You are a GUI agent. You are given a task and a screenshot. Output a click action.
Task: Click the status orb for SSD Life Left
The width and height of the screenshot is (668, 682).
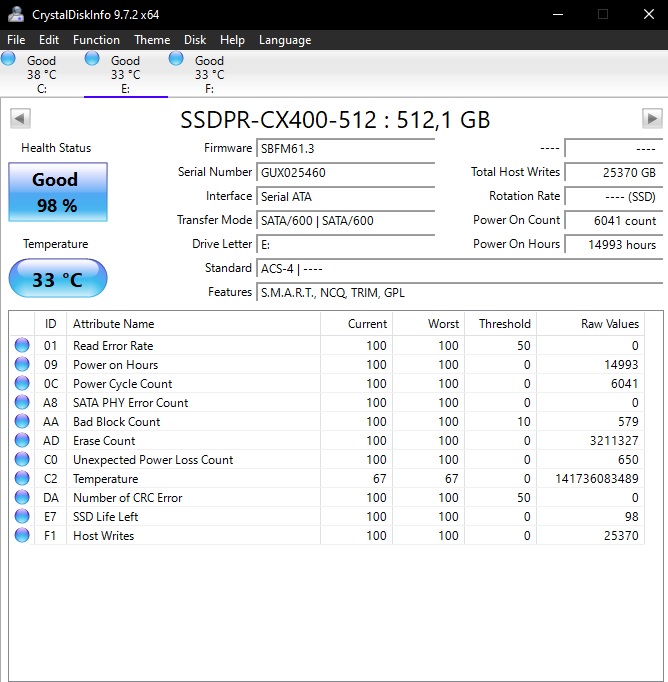coord(22,516)
